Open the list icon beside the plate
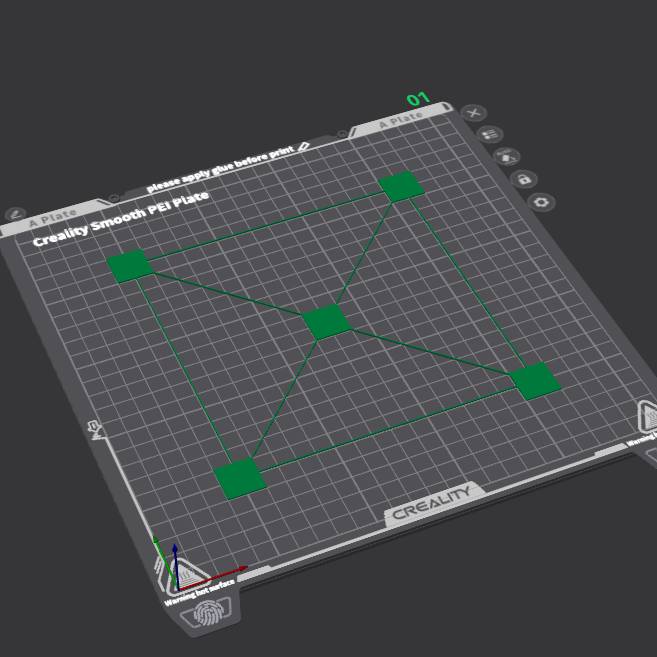This screenshot has width=657, height=657. tap(490, 135)
